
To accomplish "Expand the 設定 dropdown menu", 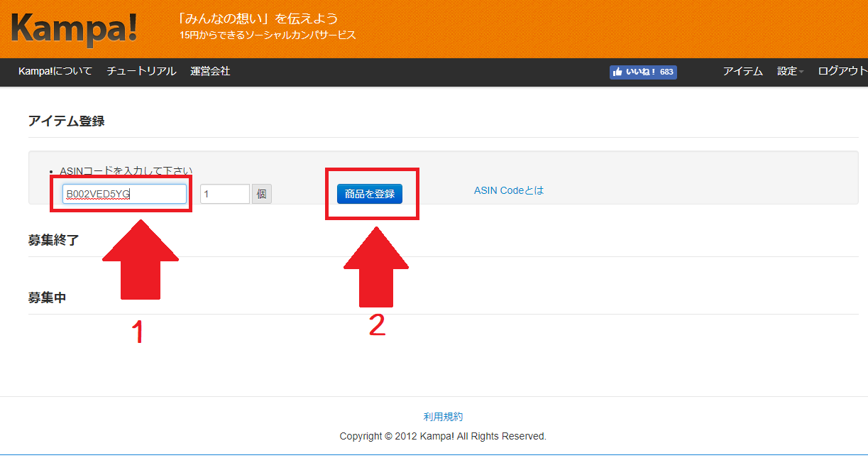I will pos(790,71).
